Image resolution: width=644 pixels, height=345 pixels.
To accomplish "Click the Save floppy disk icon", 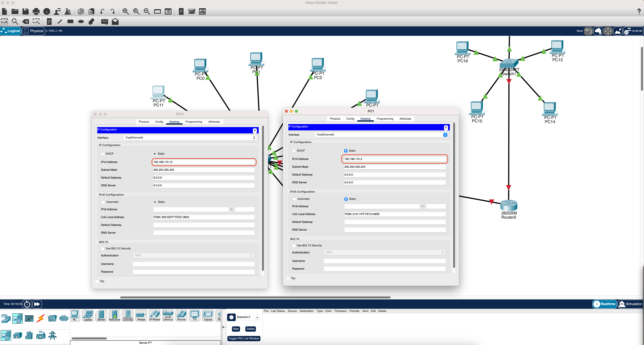I will click(25, 11).
